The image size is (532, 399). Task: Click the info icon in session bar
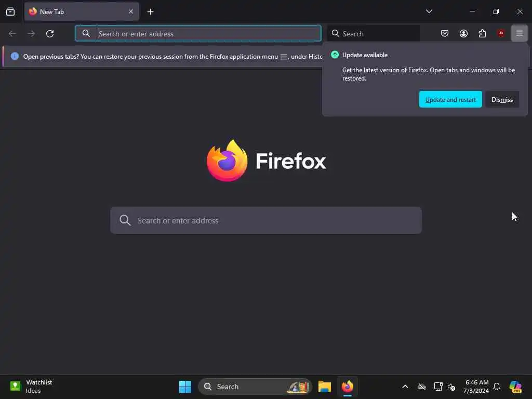point(15,56)
